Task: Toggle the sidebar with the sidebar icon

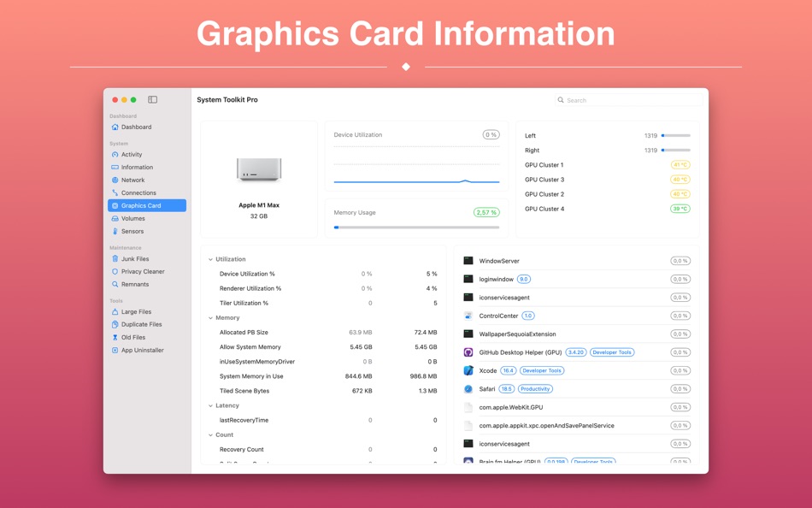Action: click(x=152, y=99)
